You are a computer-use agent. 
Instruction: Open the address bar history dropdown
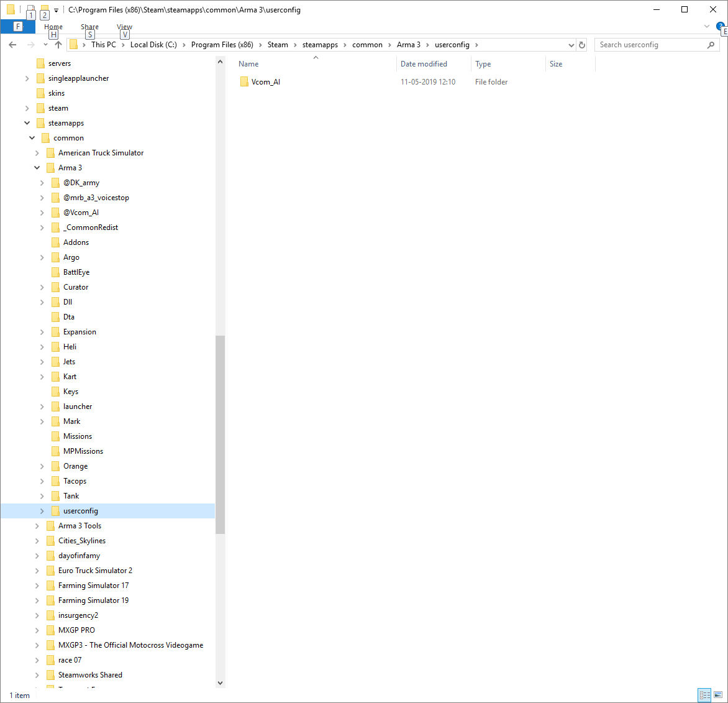[571, 45]
